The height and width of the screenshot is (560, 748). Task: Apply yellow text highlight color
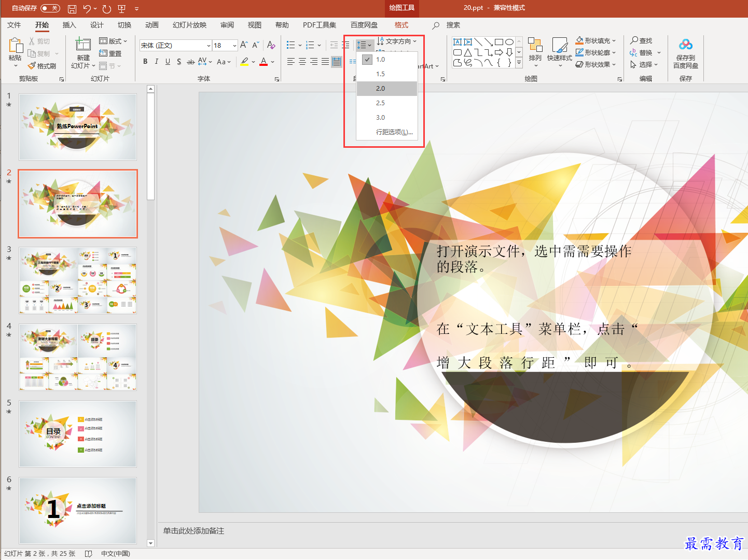point(244,62)
